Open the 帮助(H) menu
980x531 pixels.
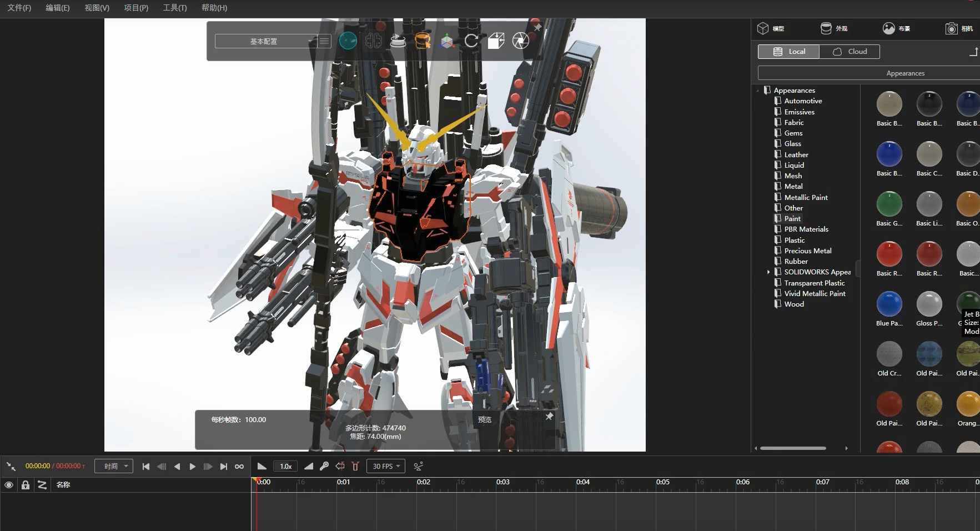point(214,8)
